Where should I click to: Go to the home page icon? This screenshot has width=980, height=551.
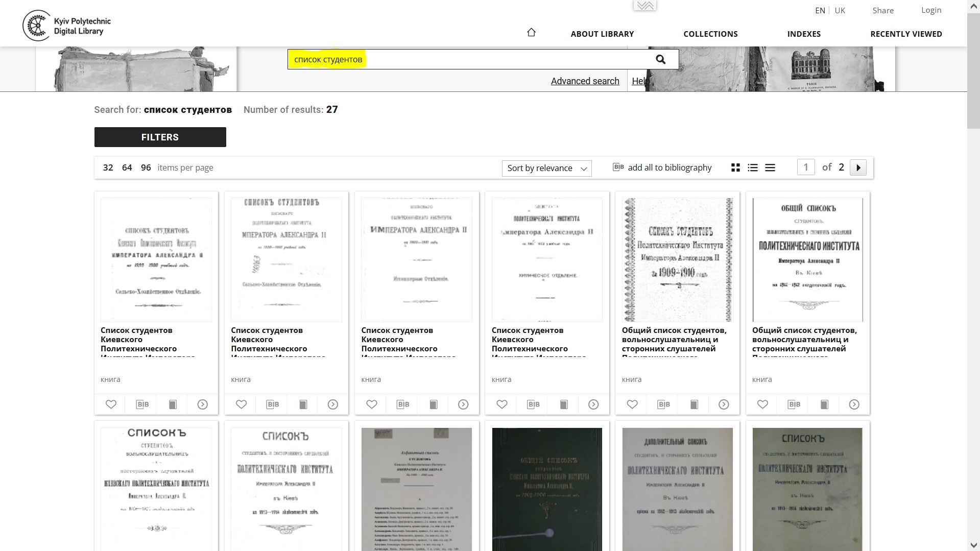[531, 33]
